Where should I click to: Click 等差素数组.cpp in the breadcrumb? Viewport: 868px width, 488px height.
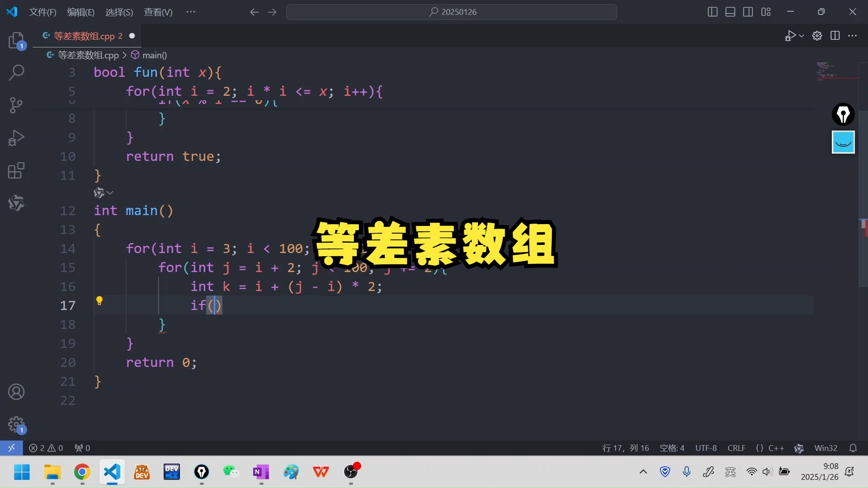point(88,55)
